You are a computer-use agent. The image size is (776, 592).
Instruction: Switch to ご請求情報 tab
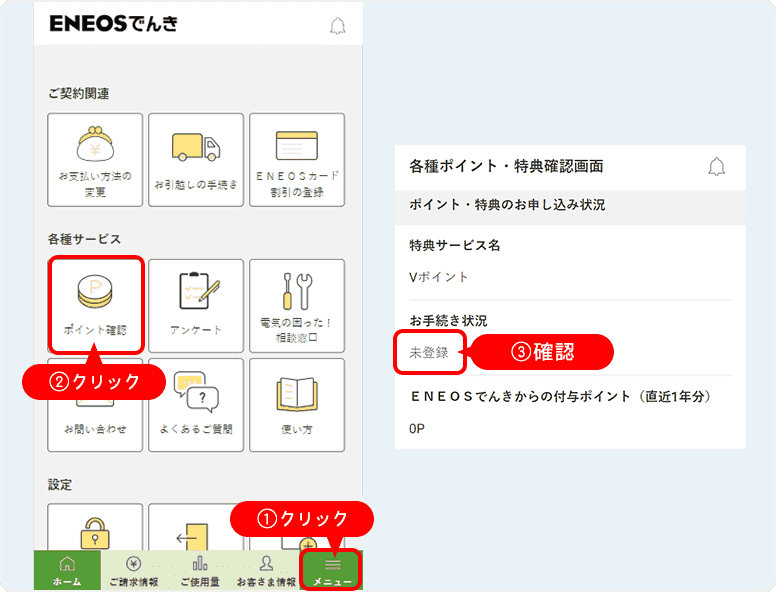pyautogui.click(x=134, y=570)
